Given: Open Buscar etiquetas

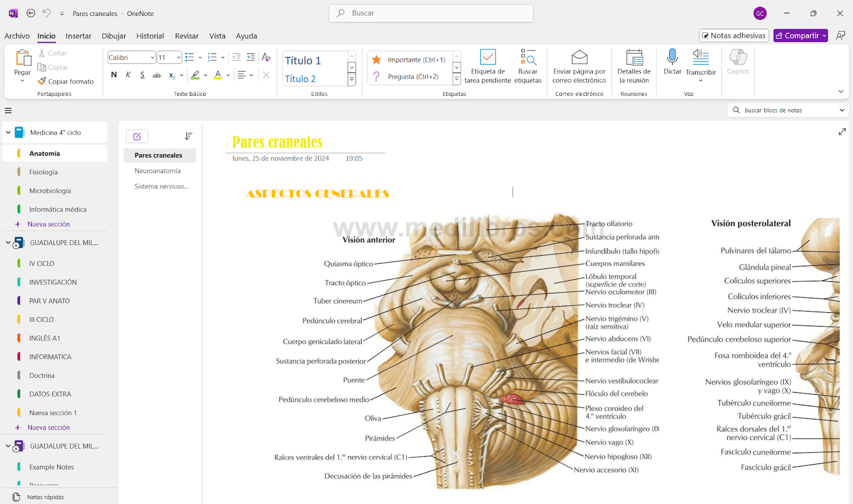Looking at the screenshot, I should 528,67.
